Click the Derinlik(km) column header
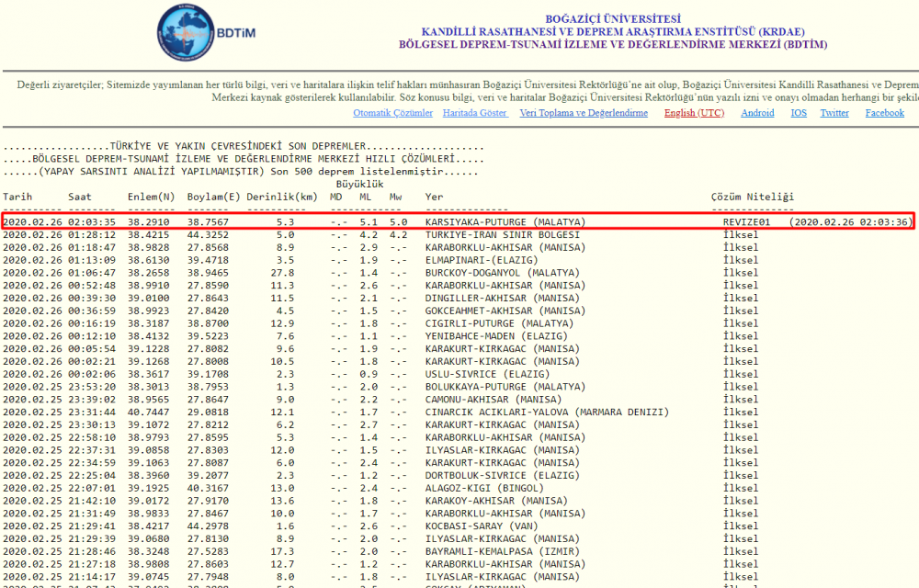 pos(282,198)
